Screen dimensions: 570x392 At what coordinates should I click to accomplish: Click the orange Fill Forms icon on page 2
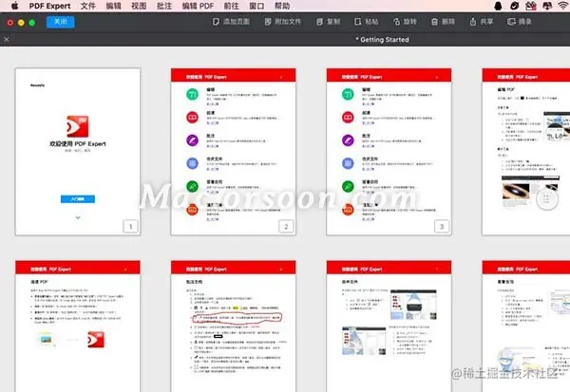pyautogui.click(x=192, y=210)
